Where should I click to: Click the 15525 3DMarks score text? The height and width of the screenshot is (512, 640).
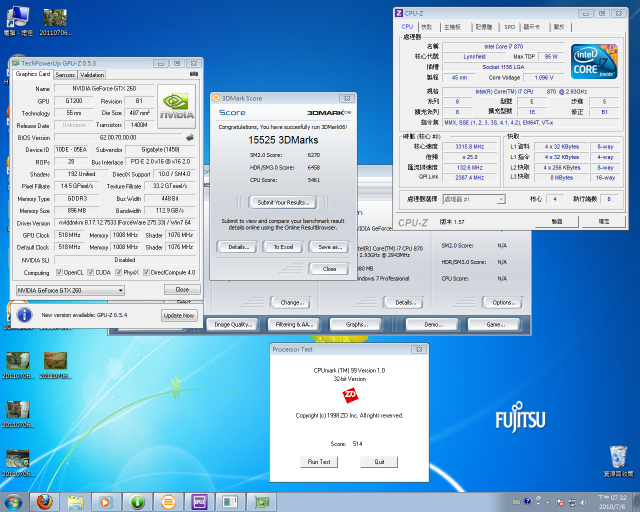pyautogui.click(x=283, y=140)
